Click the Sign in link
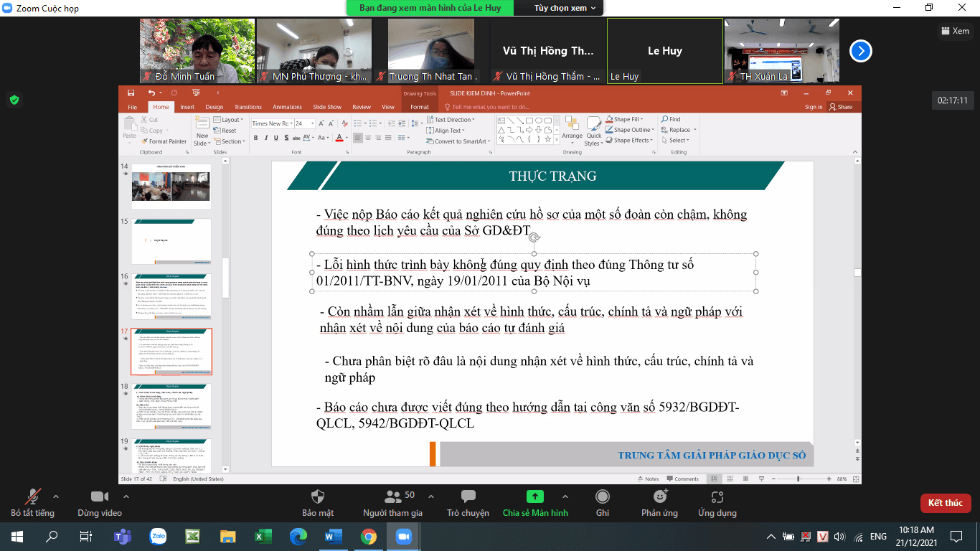This screenshot has height=551, width=980. (813, 106)
